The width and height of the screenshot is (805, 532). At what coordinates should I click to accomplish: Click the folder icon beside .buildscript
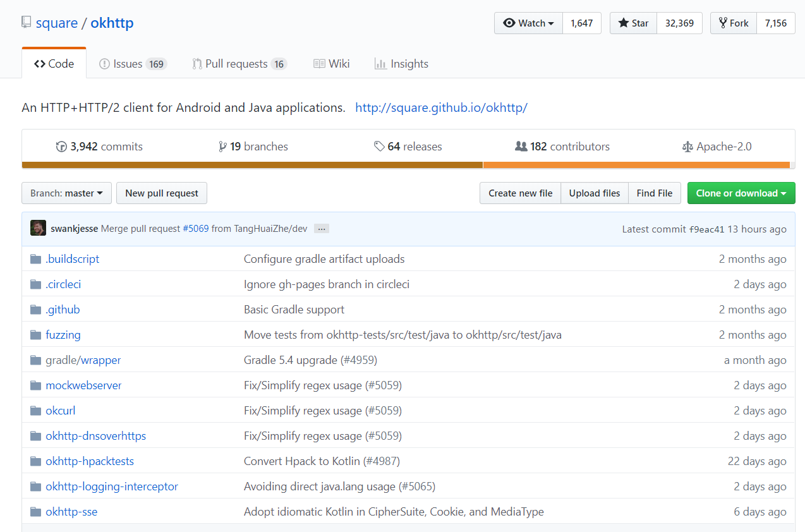tap(36, 259)
